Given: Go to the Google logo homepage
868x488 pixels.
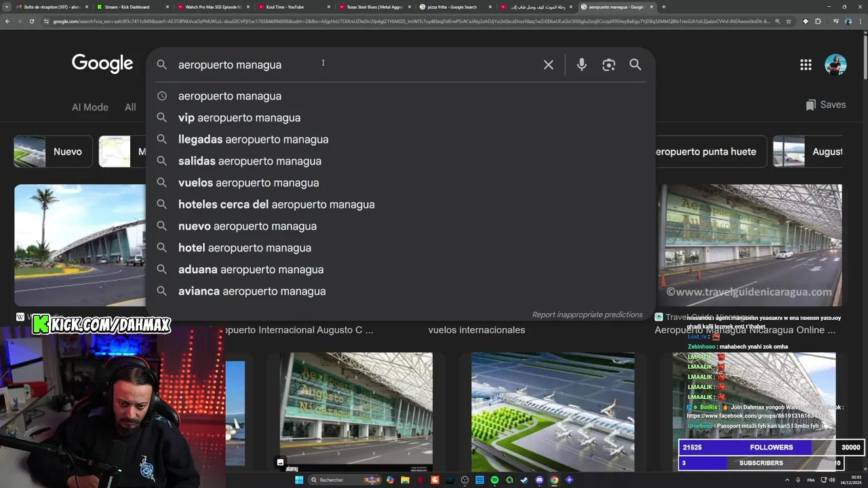Looking at the screenshot, I should [102, 64].
